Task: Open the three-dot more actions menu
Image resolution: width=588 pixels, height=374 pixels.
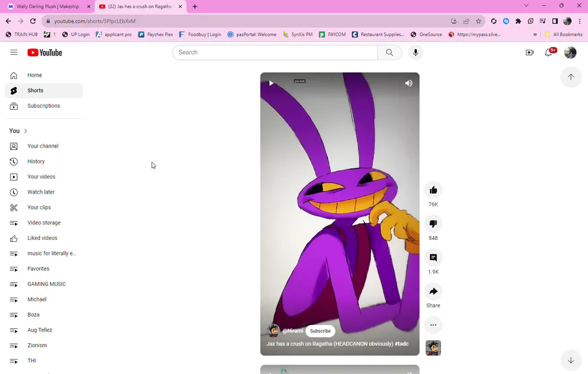Action: point(433,325)
